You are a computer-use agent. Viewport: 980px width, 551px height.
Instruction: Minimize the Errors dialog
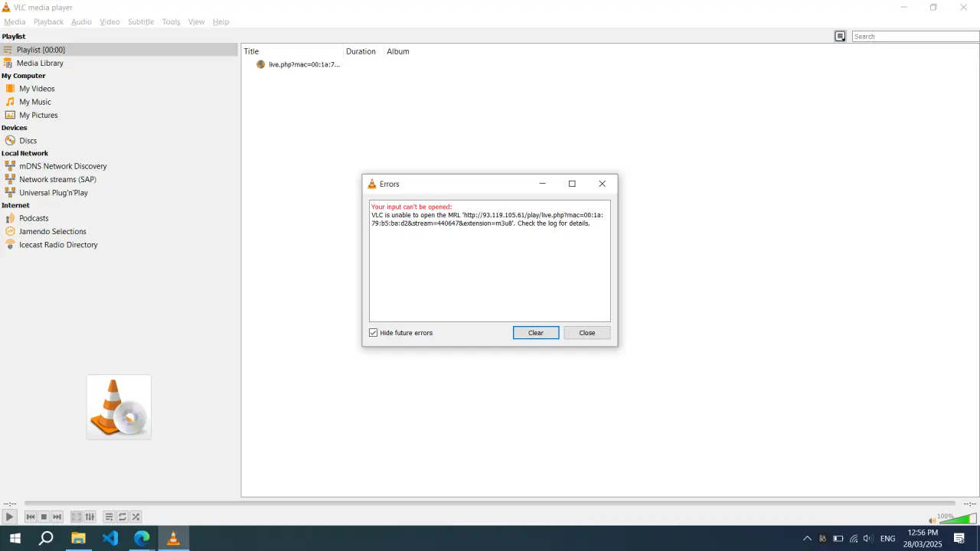click(x=543, y=184)
